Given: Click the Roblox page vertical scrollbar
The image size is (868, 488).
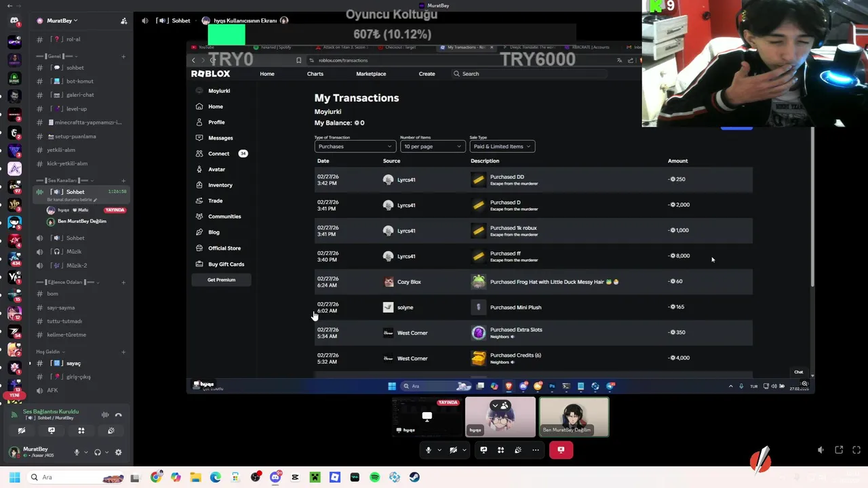Looking at the screenshot, I should [x=812, y=207].
